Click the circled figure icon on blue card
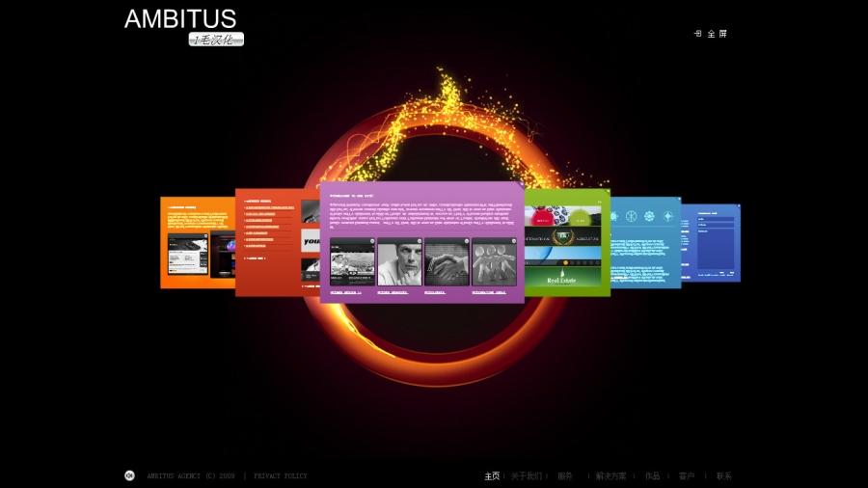The height and width of the screenshot is (488, 868). pos(631,216)
